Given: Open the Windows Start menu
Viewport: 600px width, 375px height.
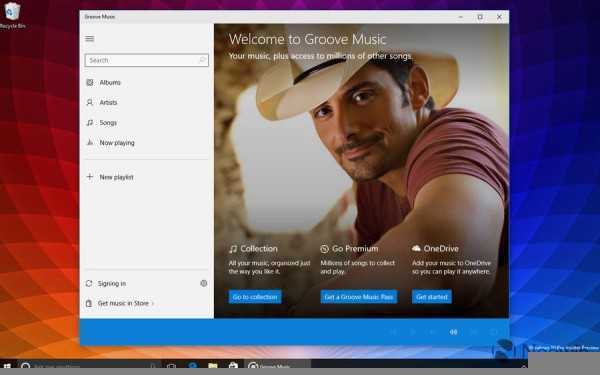Looking at the screenshot, I should coord(7,366).
